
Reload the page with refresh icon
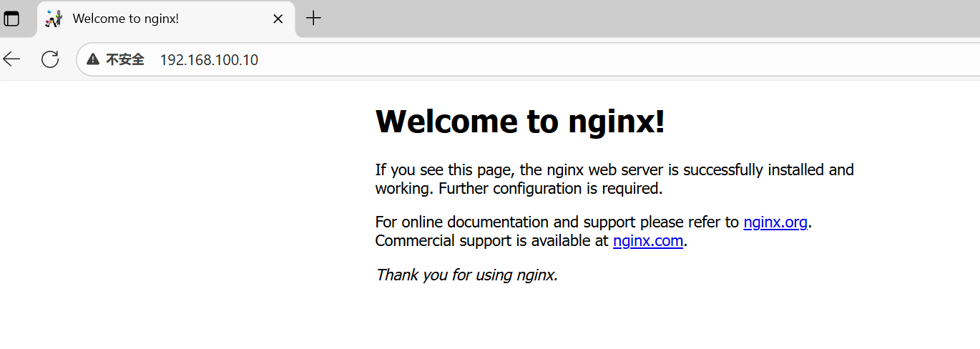50,59
